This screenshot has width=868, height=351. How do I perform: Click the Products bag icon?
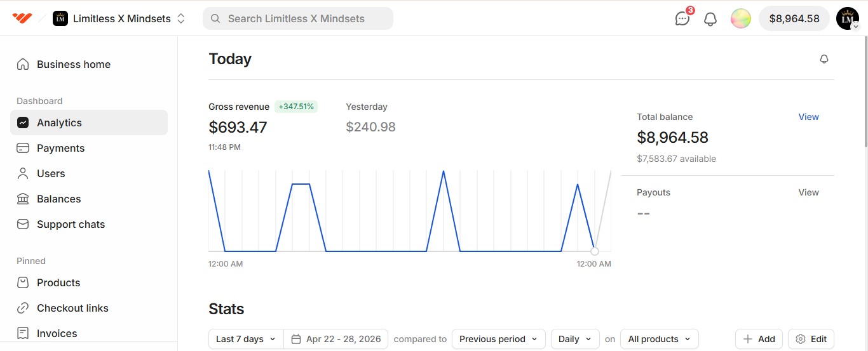[23, 282]
